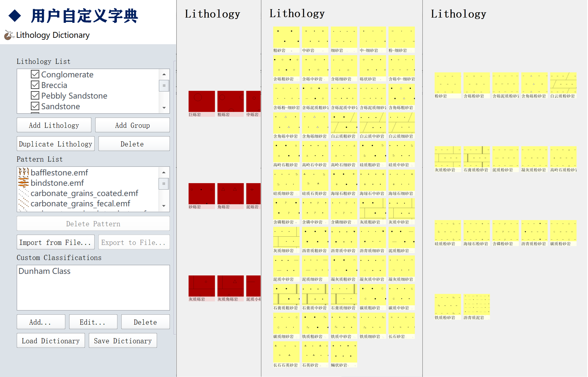The image size is (588, 377).
Task: Click Delete under Custom Classifications
Action: [x=146, y=322]
